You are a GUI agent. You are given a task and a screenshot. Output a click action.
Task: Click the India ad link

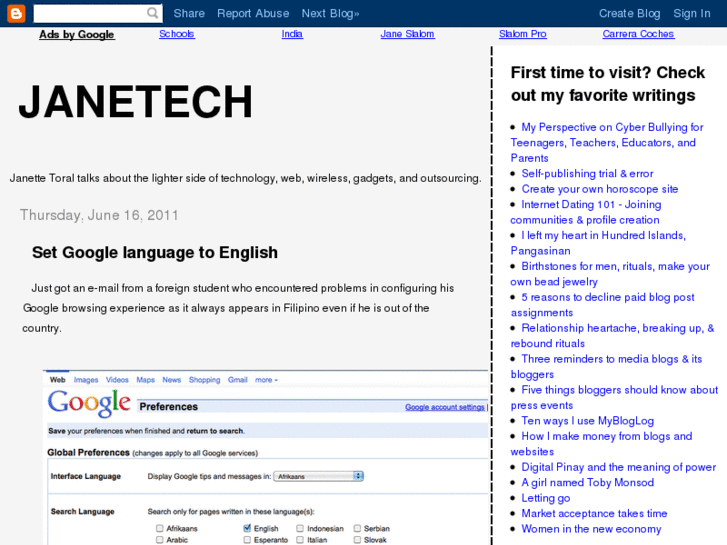292,34
